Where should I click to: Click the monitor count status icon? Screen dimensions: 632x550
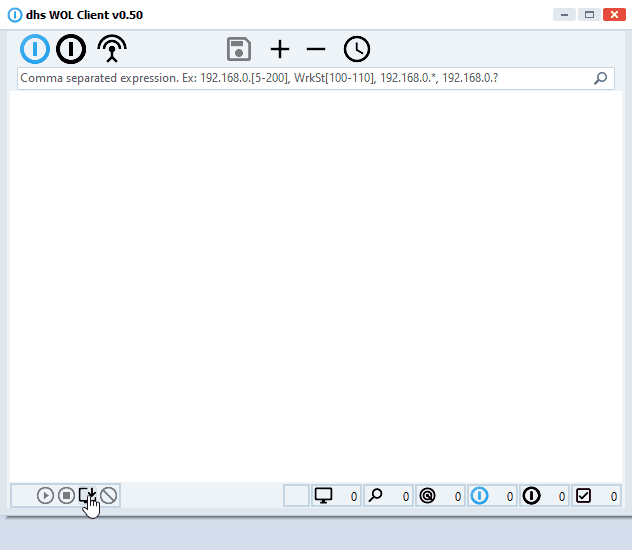tap(323, 496)
